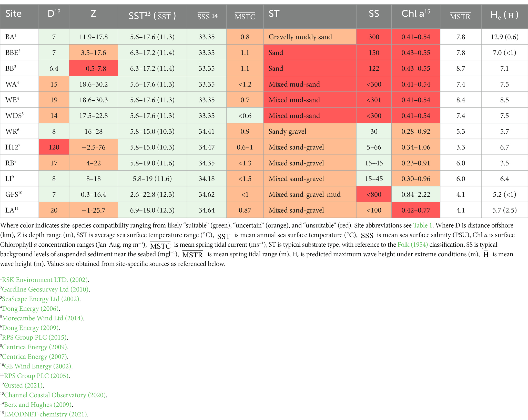This screenshot has width=528, height=420.
Task: Click the 34.64 salinity cell
Action: [207, 210]
